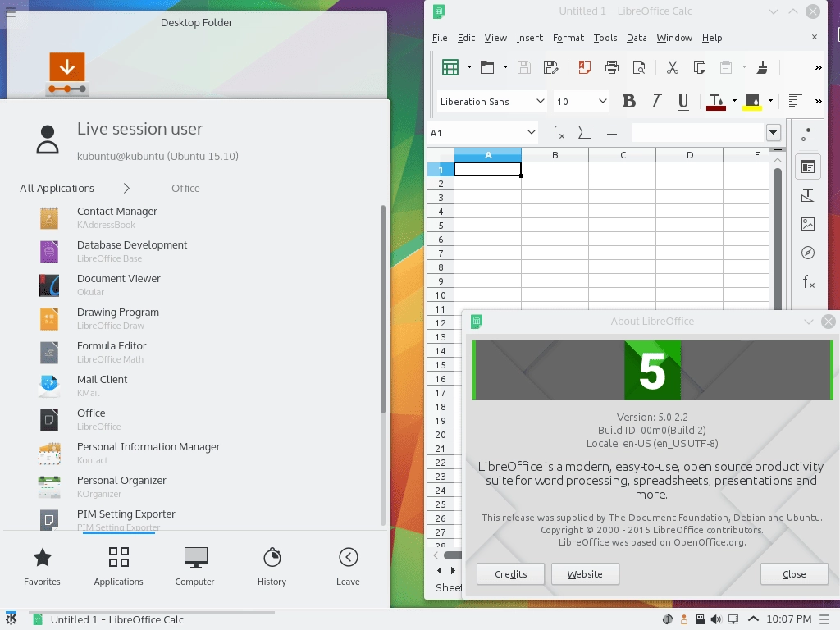The image size is (840, 630).
Task: Click the Copy icon in the Calc toolbar
Action: point(699,67)
